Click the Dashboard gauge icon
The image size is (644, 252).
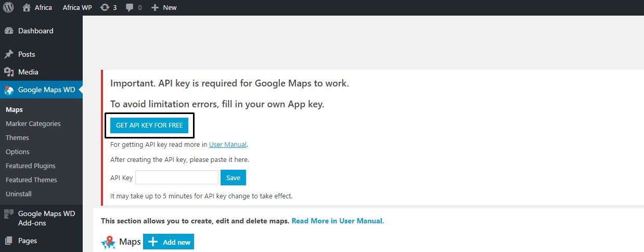tap(9, 31)
